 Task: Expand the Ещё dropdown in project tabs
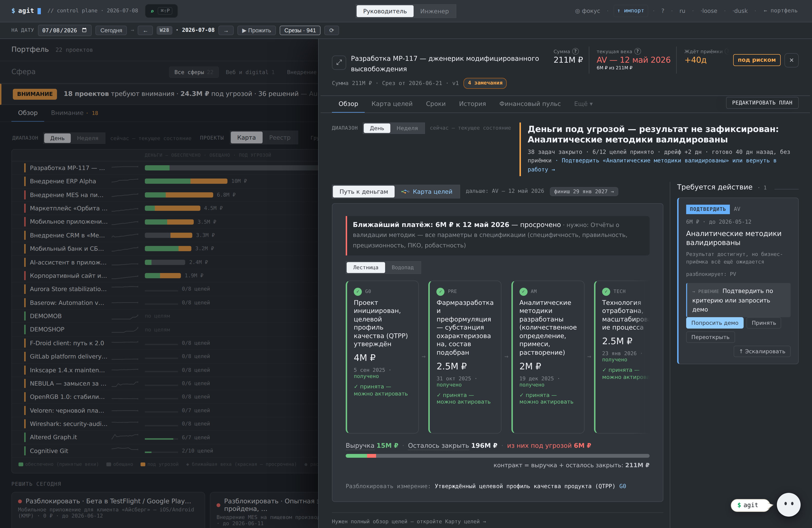(583, 104)
